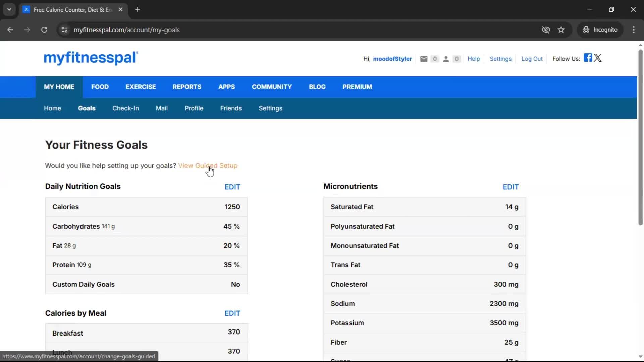Open Friends in sub-navigation
This screenshot has width=644, height=362.
coord(231,108)
